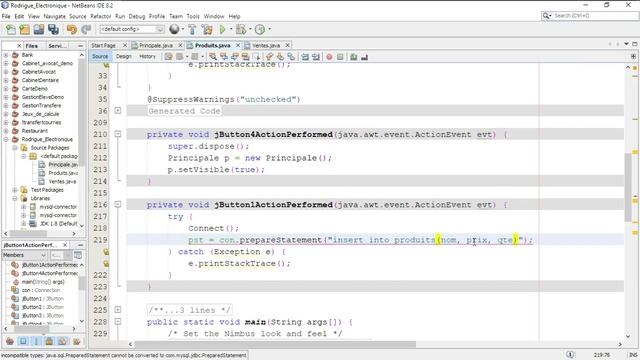Open the Window menu
The width and height of the screenshot is (640, 360).
coord(214,16)
